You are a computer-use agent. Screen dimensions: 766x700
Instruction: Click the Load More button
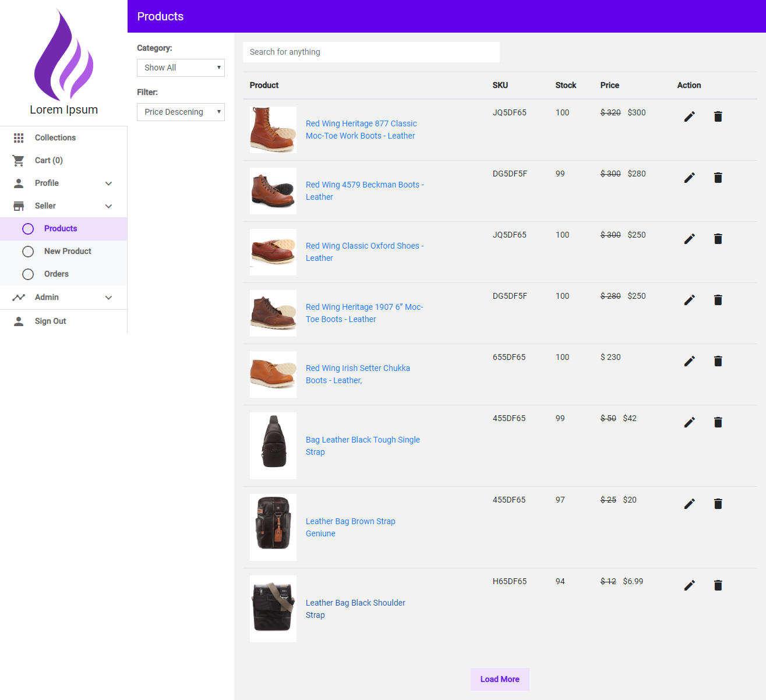(x=499, y=679)
